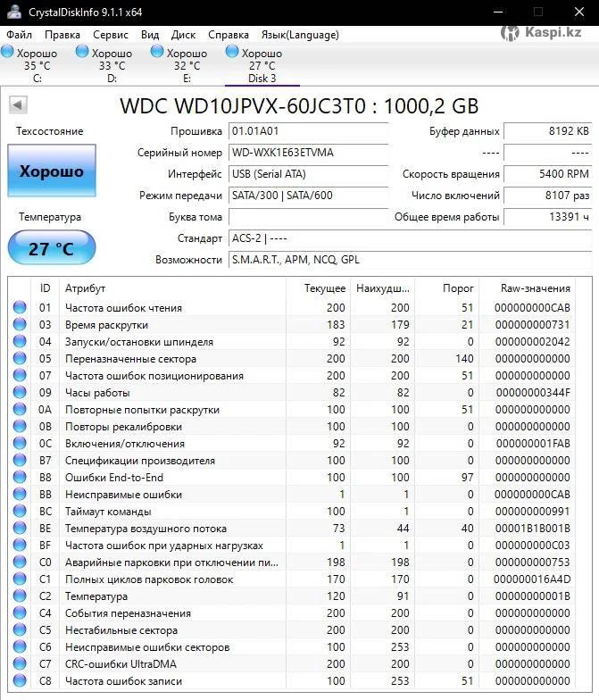The width and height of the screenshot is (599, 700).
Task: Select raw value 00001B1B001B
Action: pos(532,529)
